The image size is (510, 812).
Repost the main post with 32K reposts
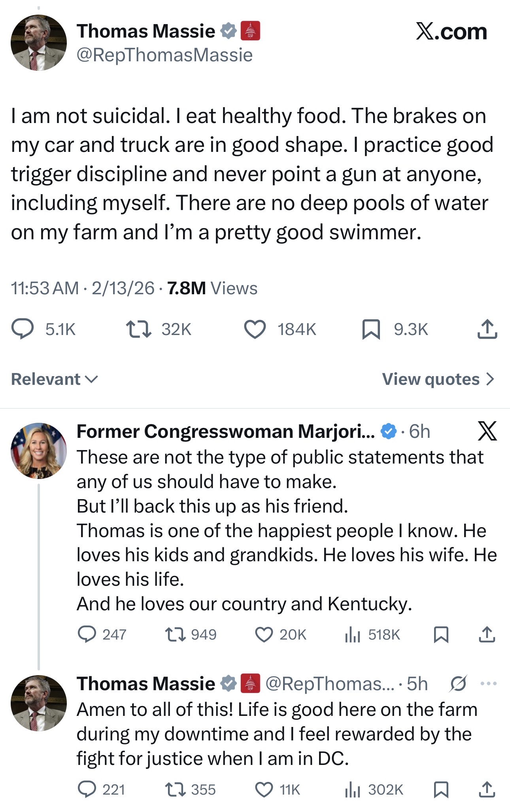pos(138,329)
